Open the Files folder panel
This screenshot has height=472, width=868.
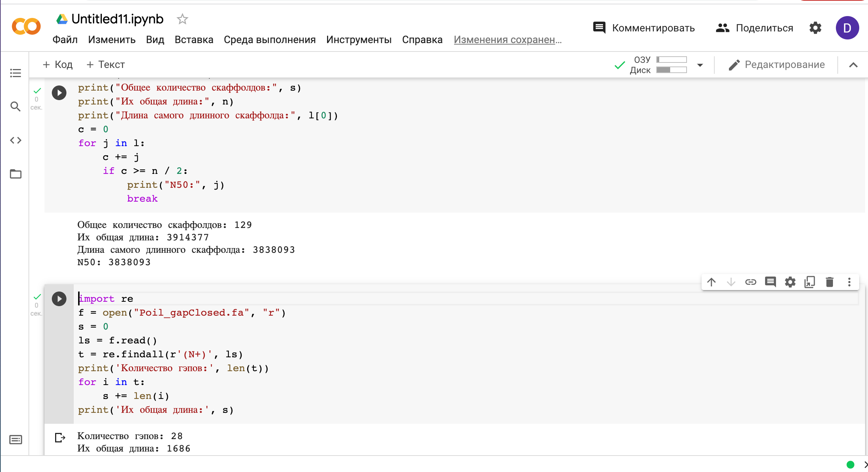point(15,174)
